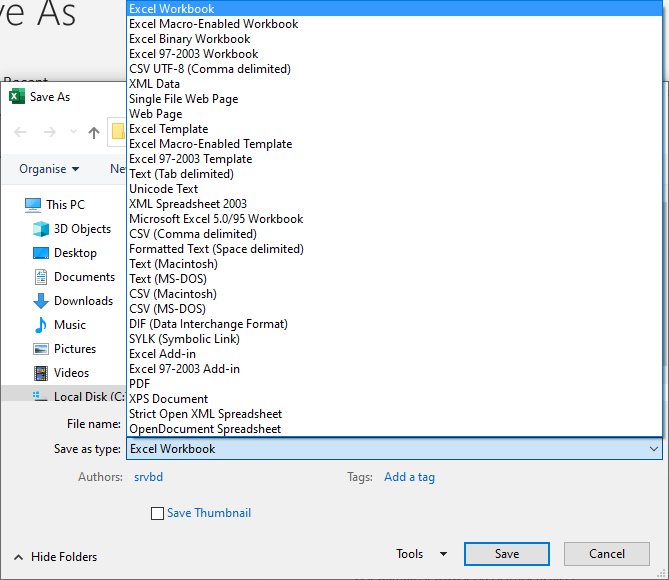Viewport: 669px width, 580px height.
Task: Choose Microsoft Excel 5.0/95 Workbook
Action: (395, 219)
